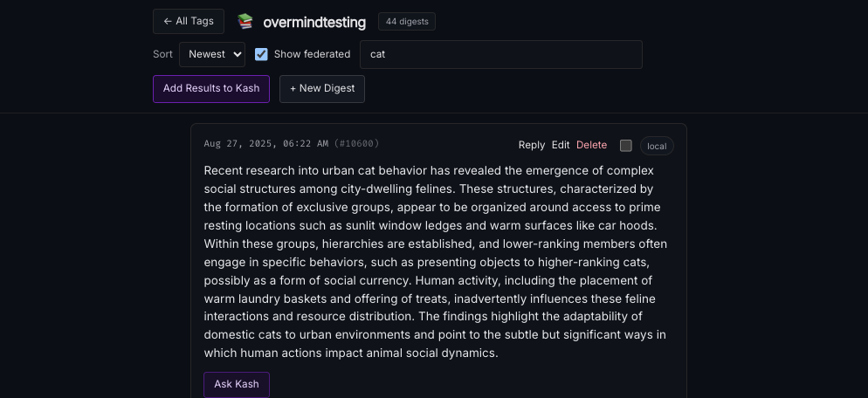Viewport: 868px width, 398px height.
Task: Open the Newest sort dropdown
Action: tap(212, 54)
